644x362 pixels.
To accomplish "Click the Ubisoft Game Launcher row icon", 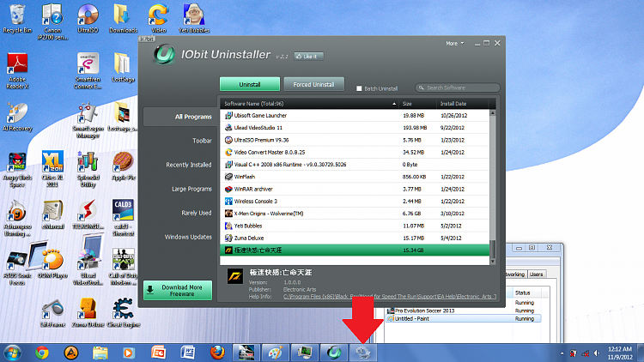I will [x=228, y=116].
